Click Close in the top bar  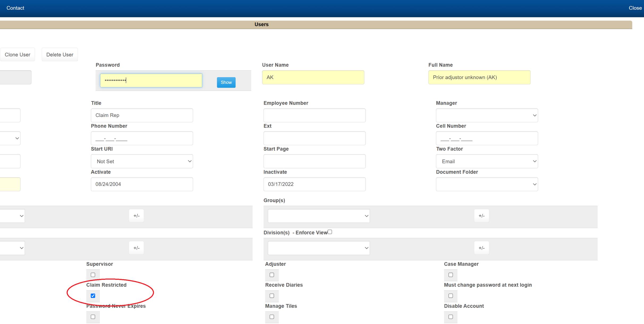pyautogui.click(x=635, y=8)
